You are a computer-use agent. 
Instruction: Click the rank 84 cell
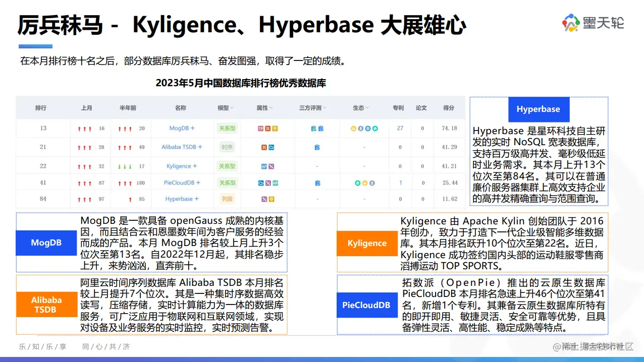(43, 199)
